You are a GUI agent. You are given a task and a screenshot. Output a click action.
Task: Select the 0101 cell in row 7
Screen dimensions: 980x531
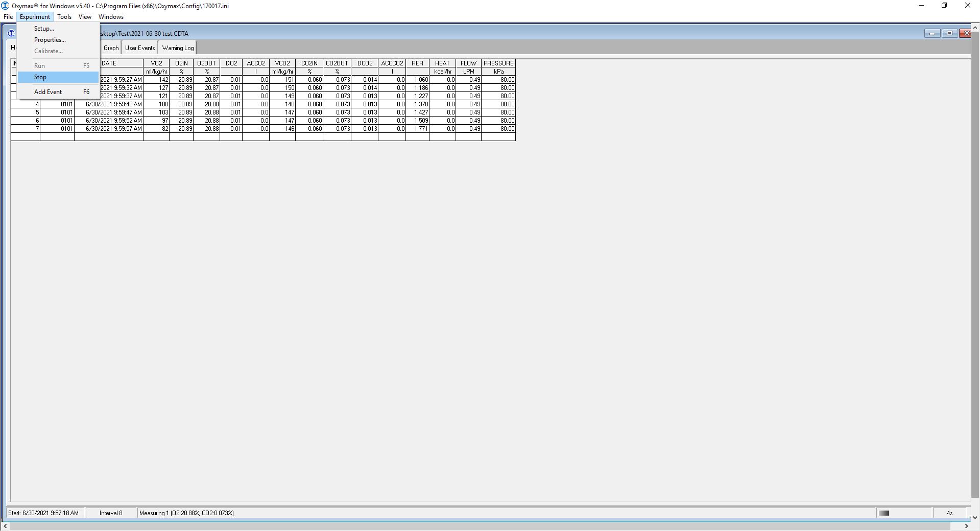[x=57, y=129]
